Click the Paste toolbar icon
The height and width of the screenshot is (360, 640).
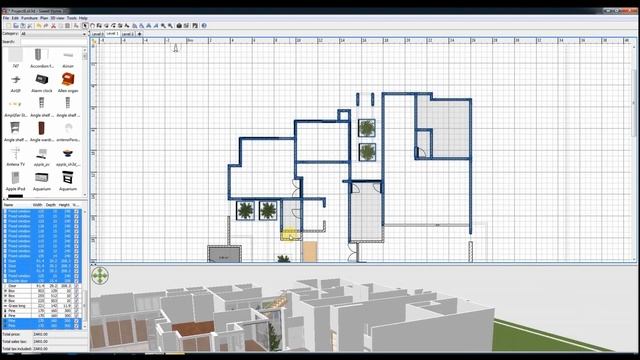67,25
